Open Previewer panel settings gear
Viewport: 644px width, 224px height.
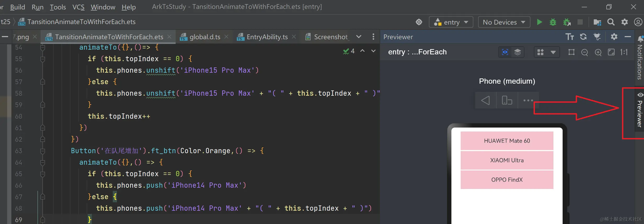click(x=614, y=37)
